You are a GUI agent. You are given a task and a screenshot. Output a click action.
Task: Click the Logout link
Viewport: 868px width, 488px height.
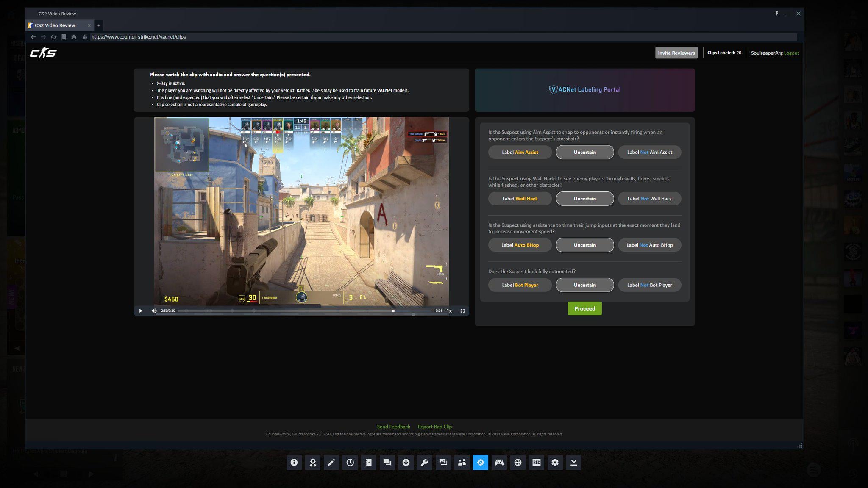(x=791, y=53)
